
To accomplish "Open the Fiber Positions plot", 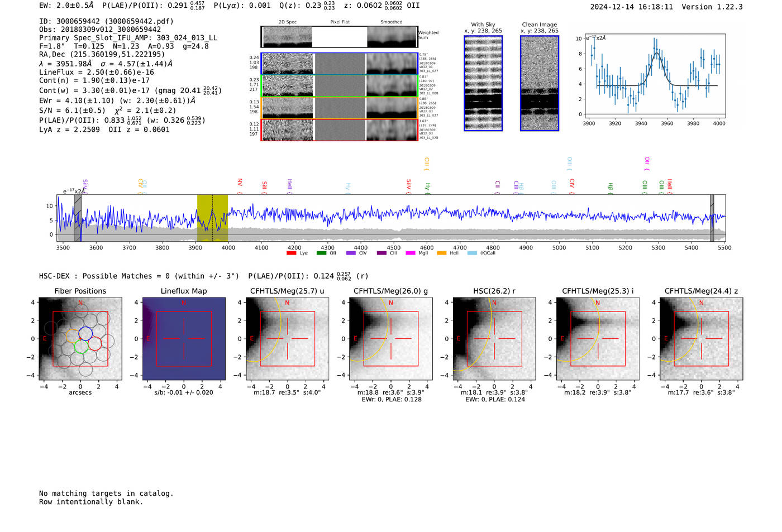I will [x=80, y=339].
